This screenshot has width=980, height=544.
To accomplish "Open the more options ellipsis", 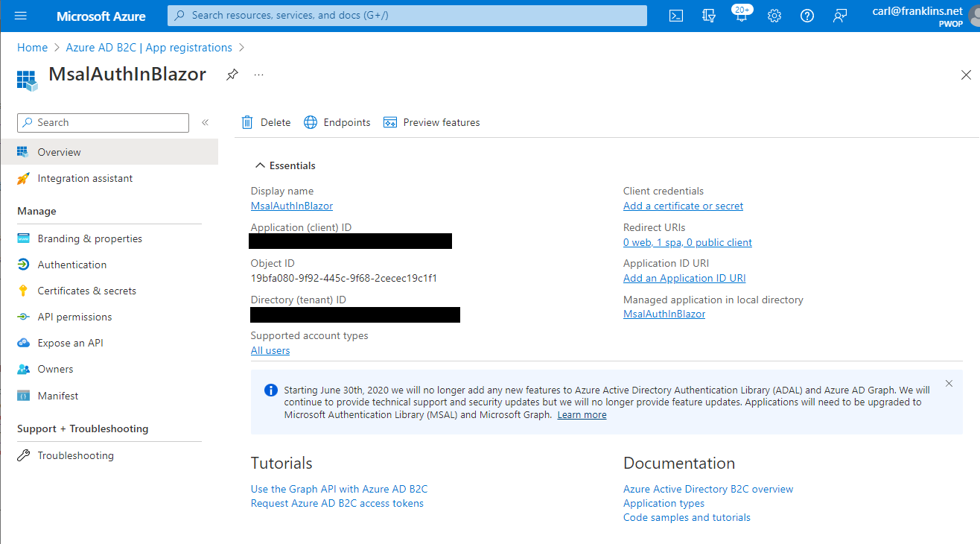I will click(258, 75).
